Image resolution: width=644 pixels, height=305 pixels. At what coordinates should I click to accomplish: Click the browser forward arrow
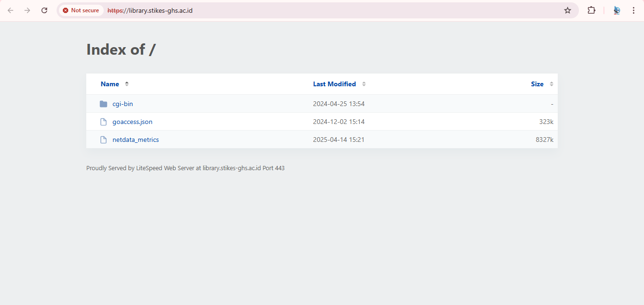tap(27, 10)
